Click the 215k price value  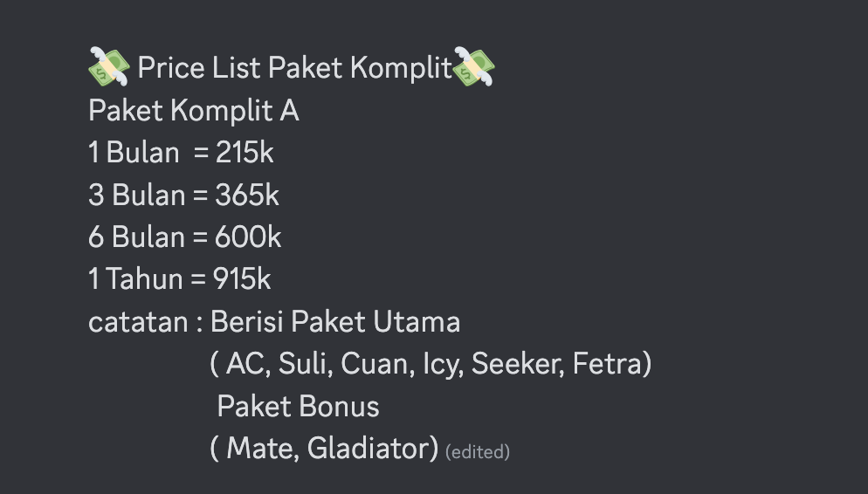coord(245,152)
